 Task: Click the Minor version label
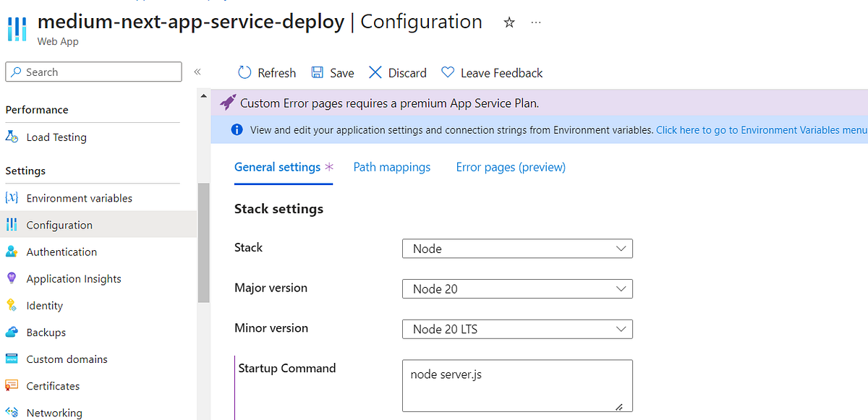pos(271,327)
